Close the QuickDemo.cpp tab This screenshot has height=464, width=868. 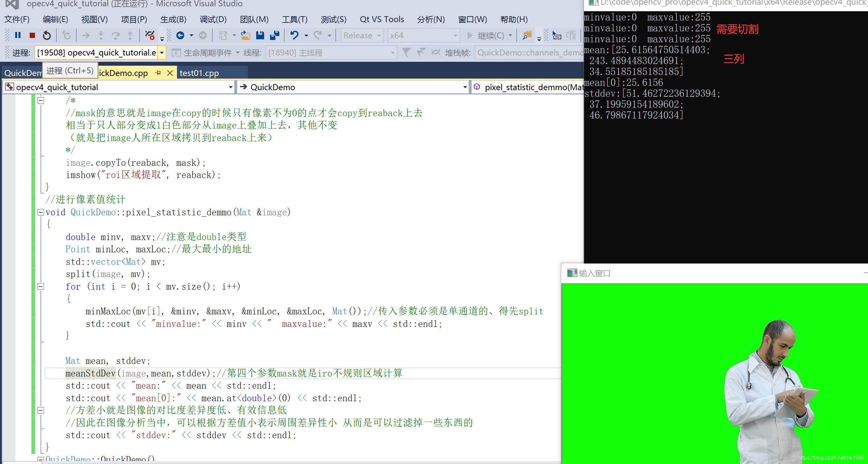170,73
